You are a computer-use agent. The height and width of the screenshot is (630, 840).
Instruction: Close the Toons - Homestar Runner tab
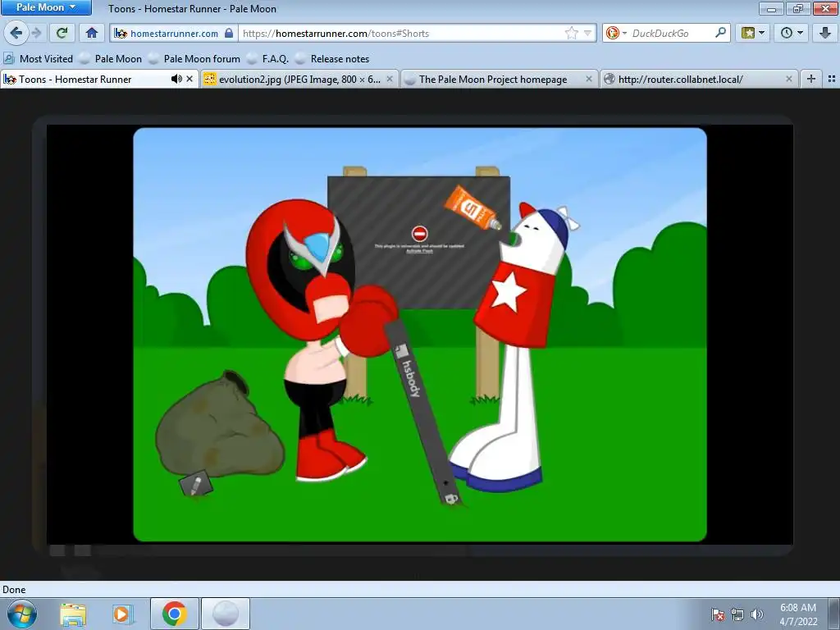point(189,80)
